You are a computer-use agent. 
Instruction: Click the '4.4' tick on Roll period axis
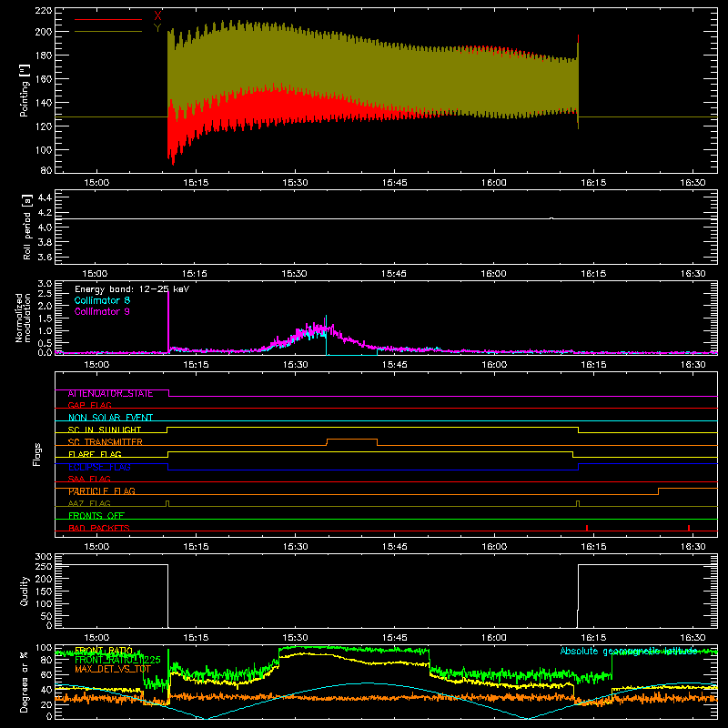click(x=45, y=197)
